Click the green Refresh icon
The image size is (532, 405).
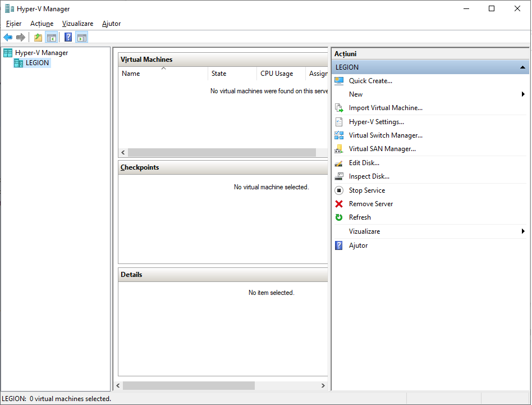[x=338, y=217]
